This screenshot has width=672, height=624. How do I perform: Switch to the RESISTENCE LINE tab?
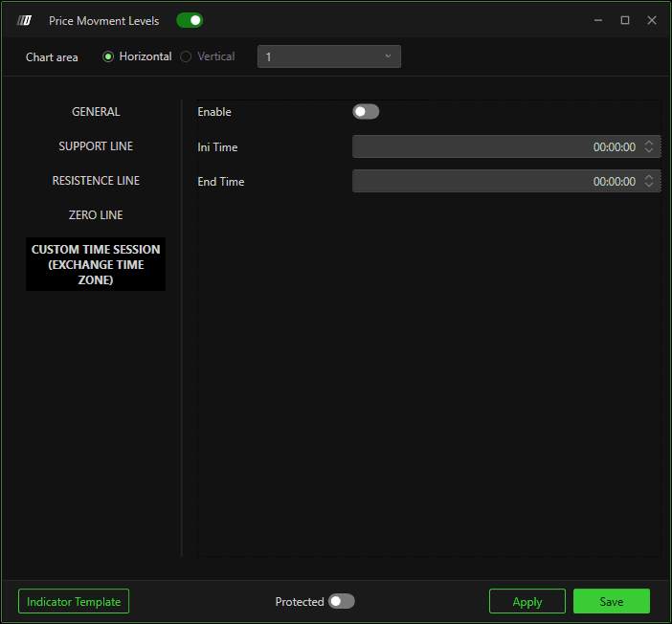tap(96, 181)
